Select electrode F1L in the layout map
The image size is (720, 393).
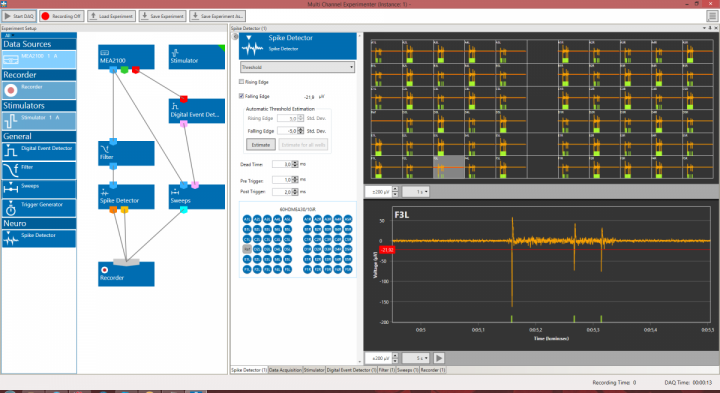[x=247, y=269]
